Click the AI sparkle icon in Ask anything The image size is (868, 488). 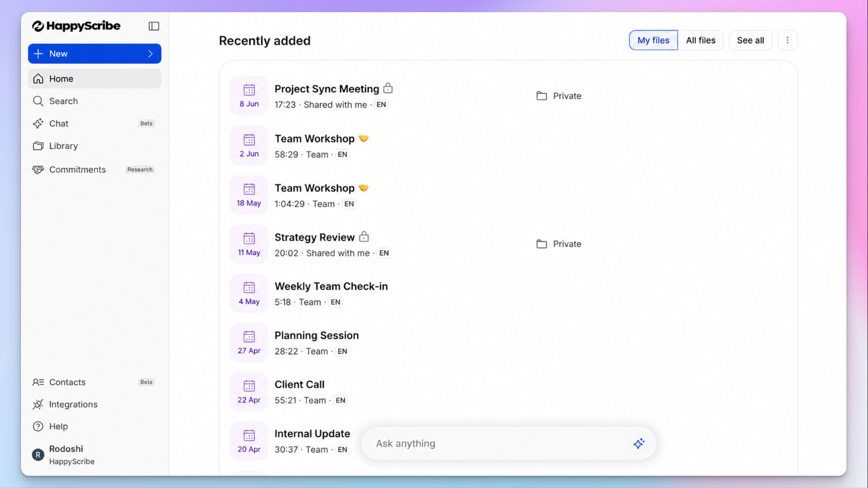click(x=639, y=443)
